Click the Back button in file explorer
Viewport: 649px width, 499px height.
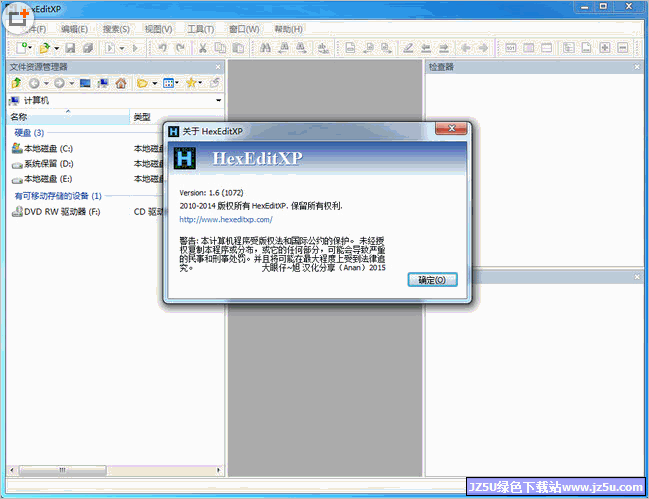(34, 83)
